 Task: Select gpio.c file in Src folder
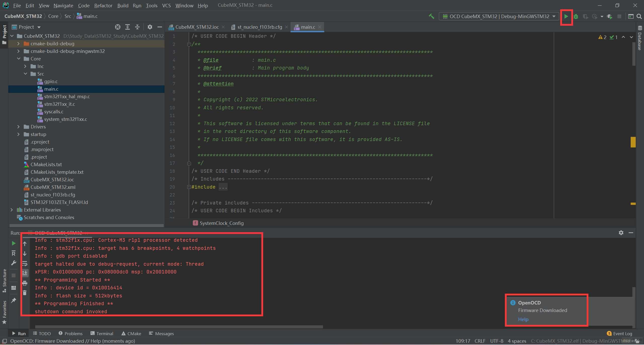[x=51, y=81]
